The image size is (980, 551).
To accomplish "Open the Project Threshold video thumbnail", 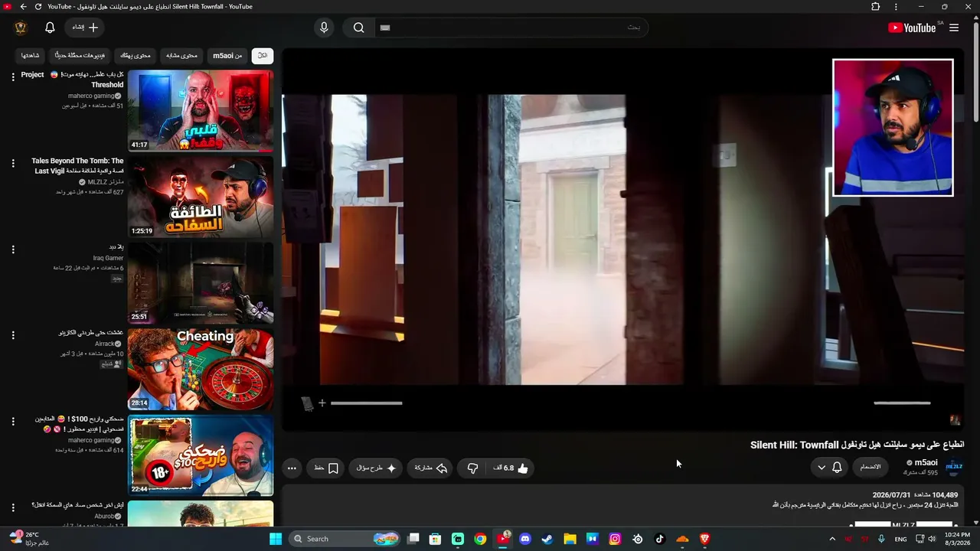I will tap(201, 111).
